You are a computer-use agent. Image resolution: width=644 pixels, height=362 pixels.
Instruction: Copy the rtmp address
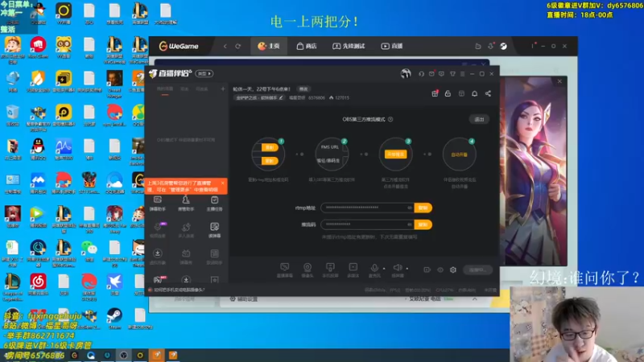click(423, 208)
